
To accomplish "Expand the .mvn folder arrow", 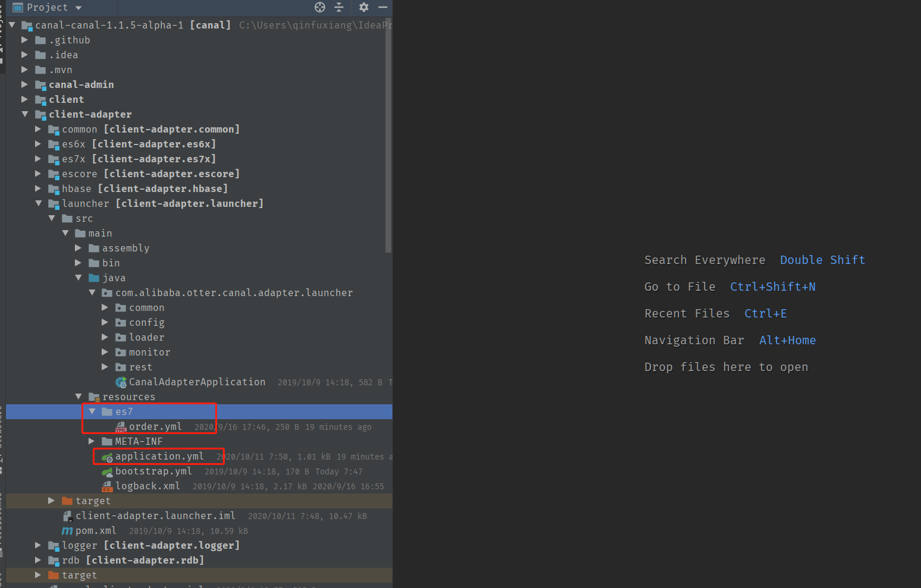I will click(x=24, y=70).
